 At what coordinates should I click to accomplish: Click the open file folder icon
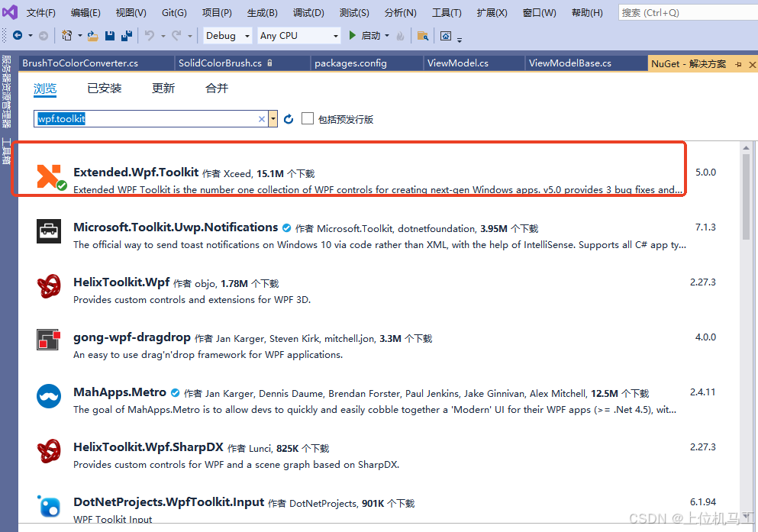(x=93, y=36)
